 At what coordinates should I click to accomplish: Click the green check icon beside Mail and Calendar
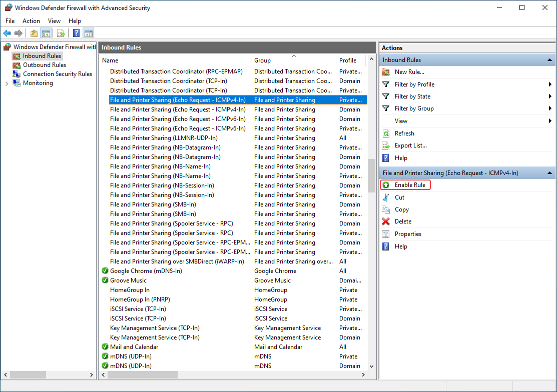[105, 346]
